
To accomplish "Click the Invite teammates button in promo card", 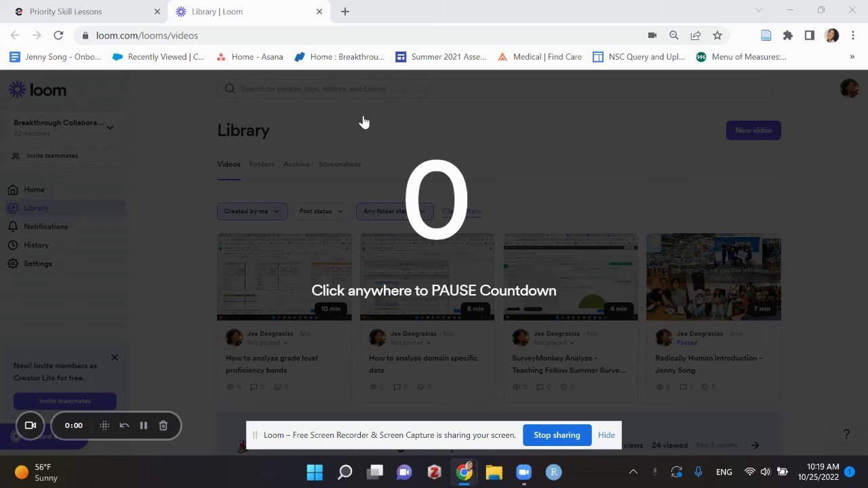I will click(65, 401).
